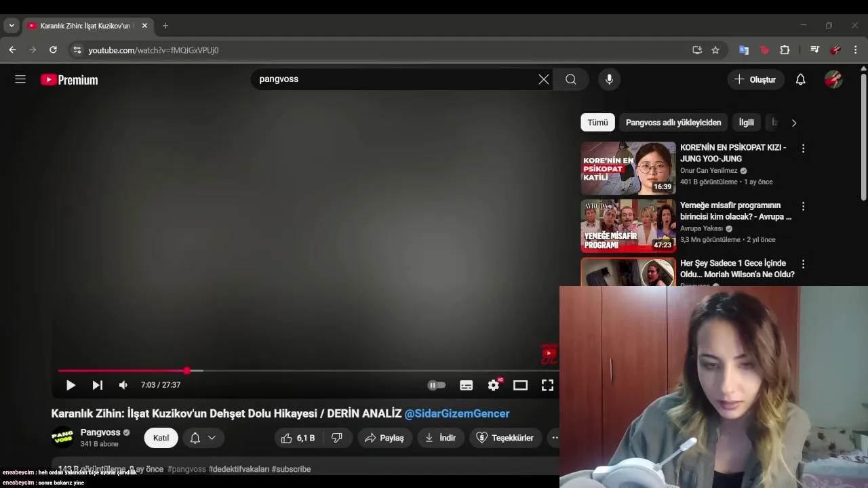The height and width of the screenshot is (488, 868).
Task: View site information icon in address bar
Action: (x=77, y=50)
